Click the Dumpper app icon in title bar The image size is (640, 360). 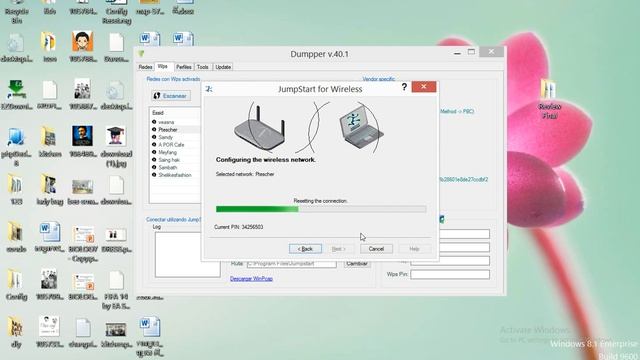pyautogui.click(x=141, y=53)
